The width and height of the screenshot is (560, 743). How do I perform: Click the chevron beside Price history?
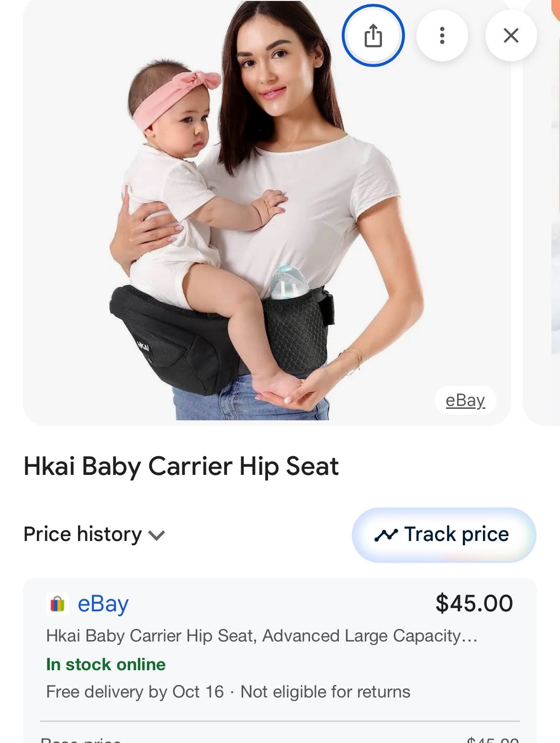tap(157, 535)
